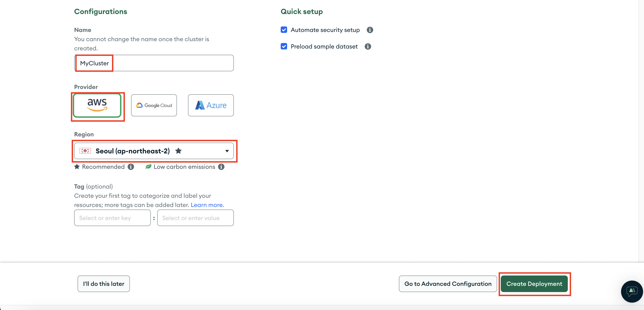The height and width of the screenshot is (310, 644).
Task: Uncheck Preload sample dataset
Action: tap(284, 47)
